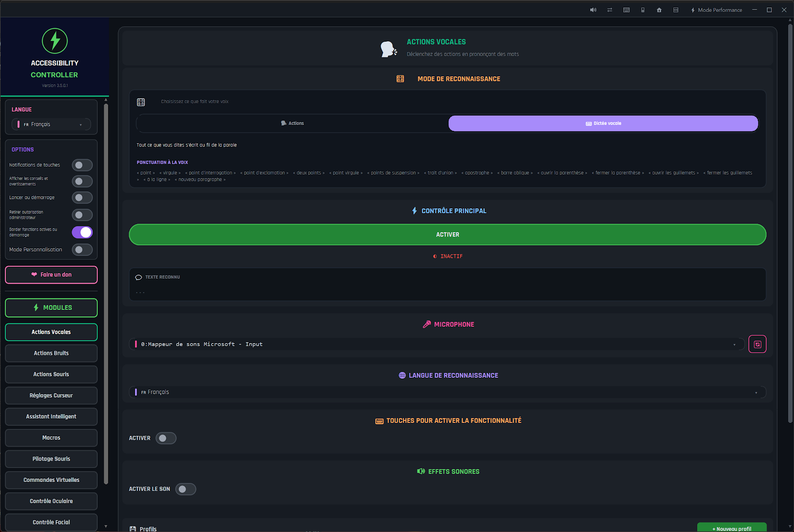Select the Dictée vocale mode tab
This screenshot has height=532, width=794.
[603, 123]
